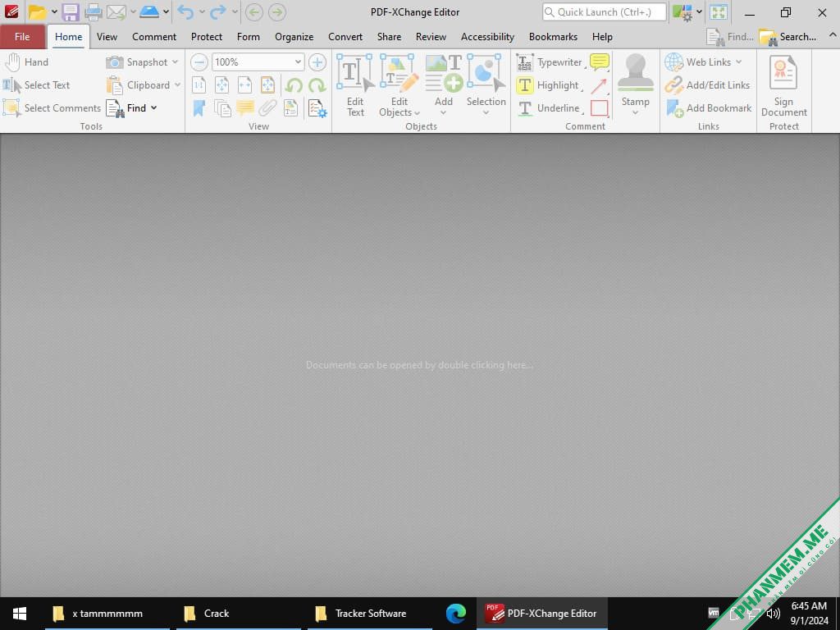Switch to the View ribbon tab
Screen dimensions: 840x630
pyautogui.click(x=107, y=36)
